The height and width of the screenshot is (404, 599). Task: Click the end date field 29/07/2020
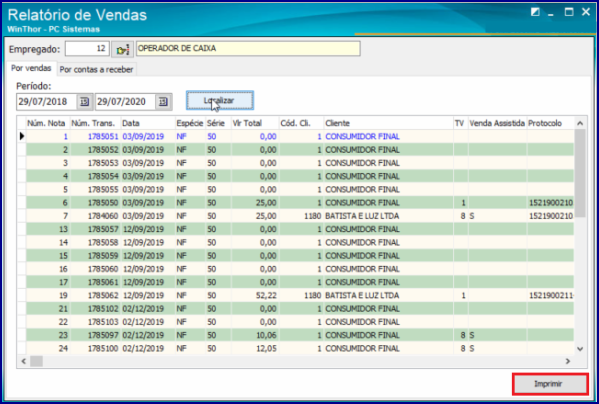click(126, 102)
